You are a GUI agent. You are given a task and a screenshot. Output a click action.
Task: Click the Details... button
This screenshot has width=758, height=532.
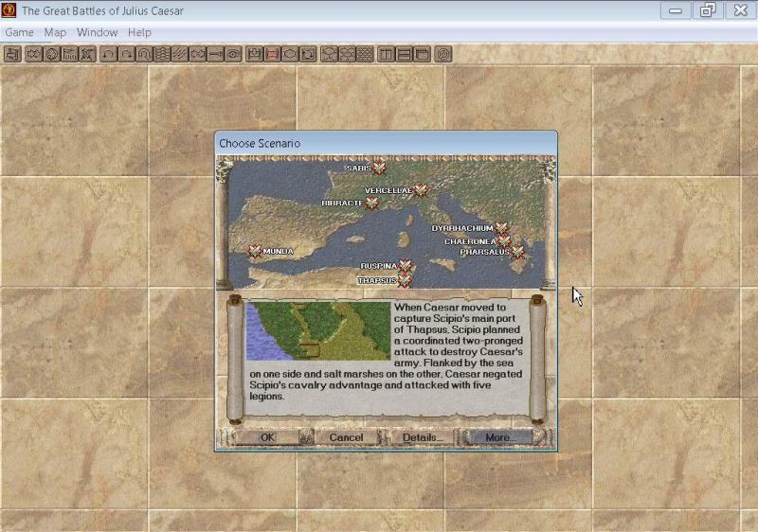[x=423, y=437]
